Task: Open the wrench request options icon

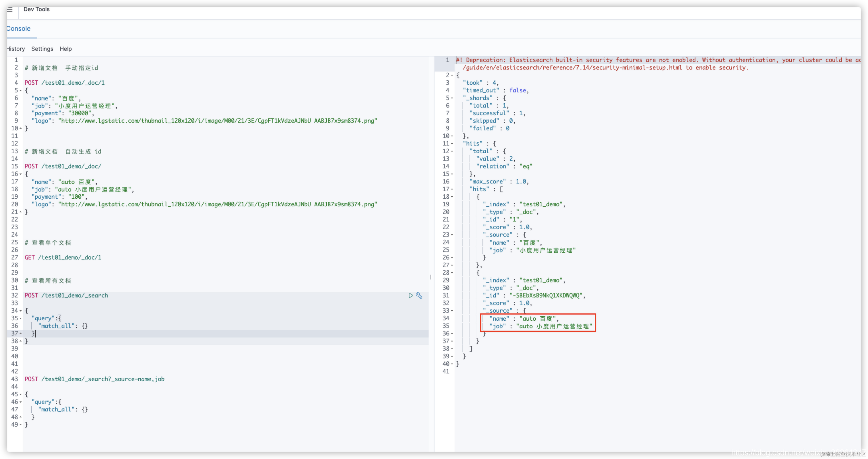Action: click(x=419, y=296)
